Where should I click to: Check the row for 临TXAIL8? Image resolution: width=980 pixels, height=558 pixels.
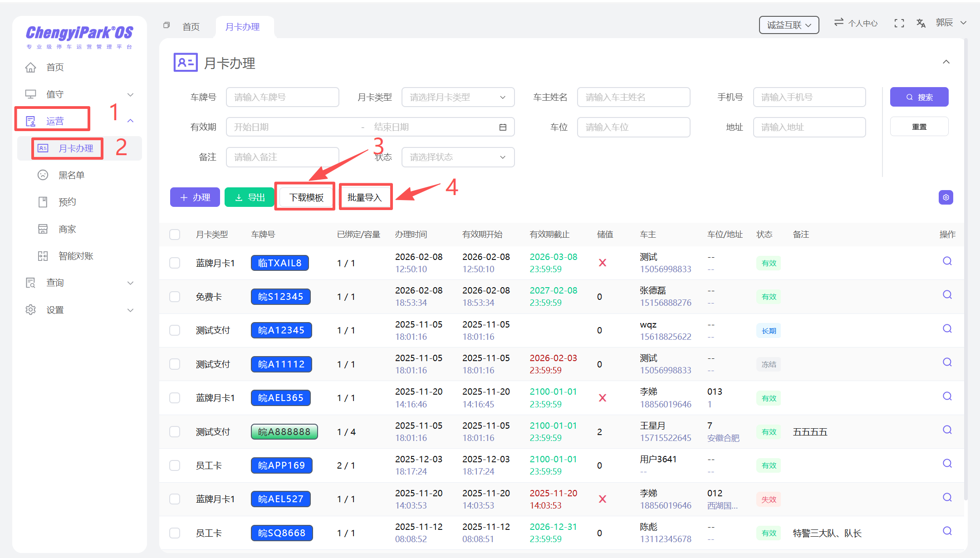(175, 263)
